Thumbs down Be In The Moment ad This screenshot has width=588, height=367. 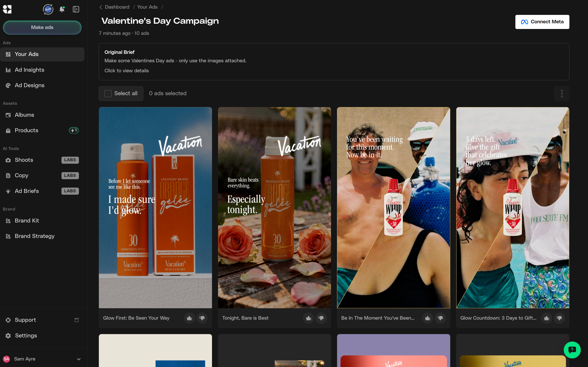[440, 318]
